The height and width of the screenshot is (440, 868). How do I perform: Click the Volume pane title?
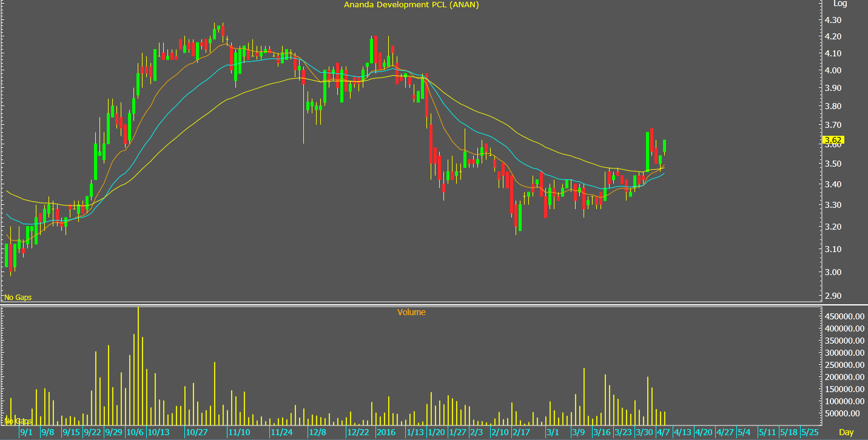(411, 312)
